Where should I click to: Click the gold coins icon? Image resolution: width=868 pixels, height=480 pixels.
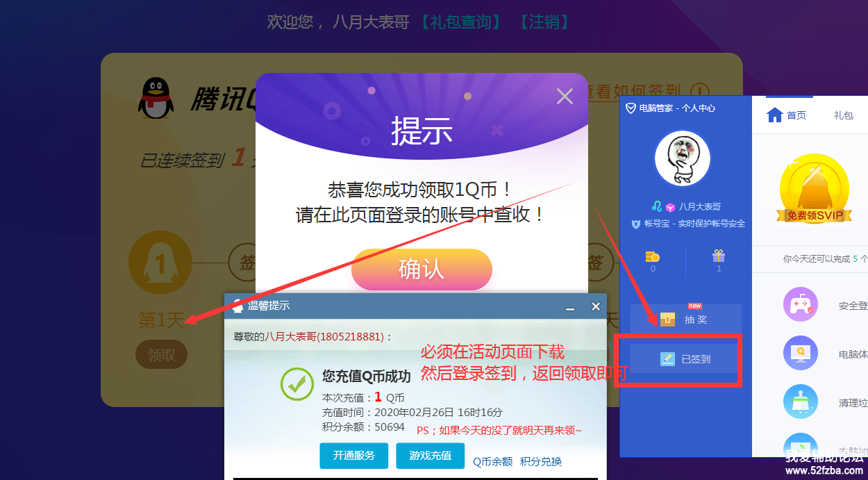click(653, 256)
